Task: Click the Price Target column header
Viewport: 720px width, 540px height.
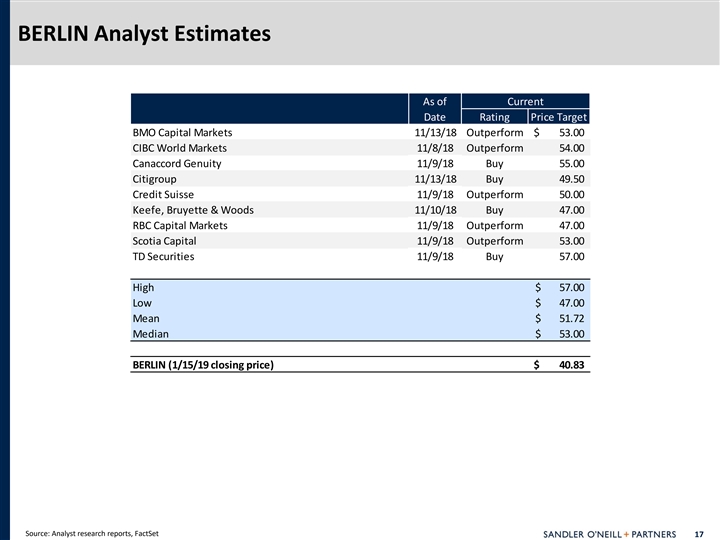Action: click(558, 117)
